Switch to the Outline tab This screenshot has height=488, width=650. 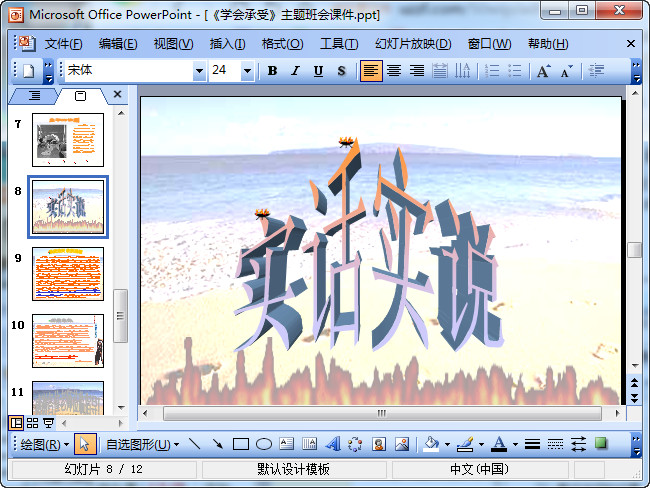[34, 96]
